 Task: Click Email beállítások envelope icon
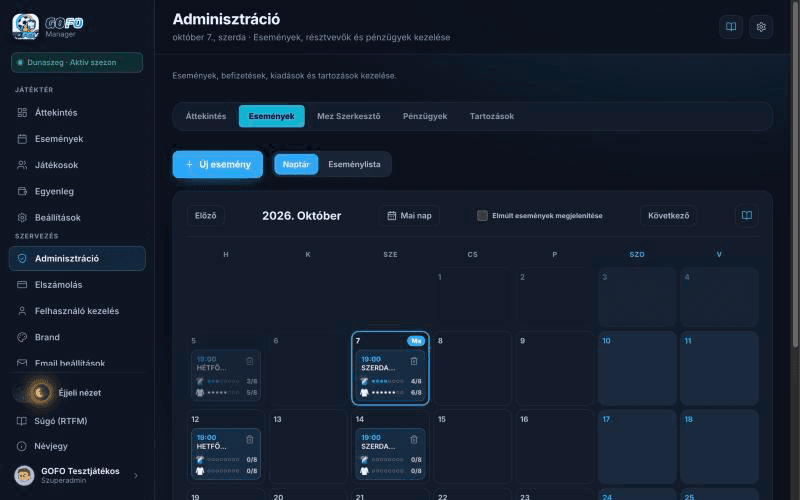[x=22, y=363]
